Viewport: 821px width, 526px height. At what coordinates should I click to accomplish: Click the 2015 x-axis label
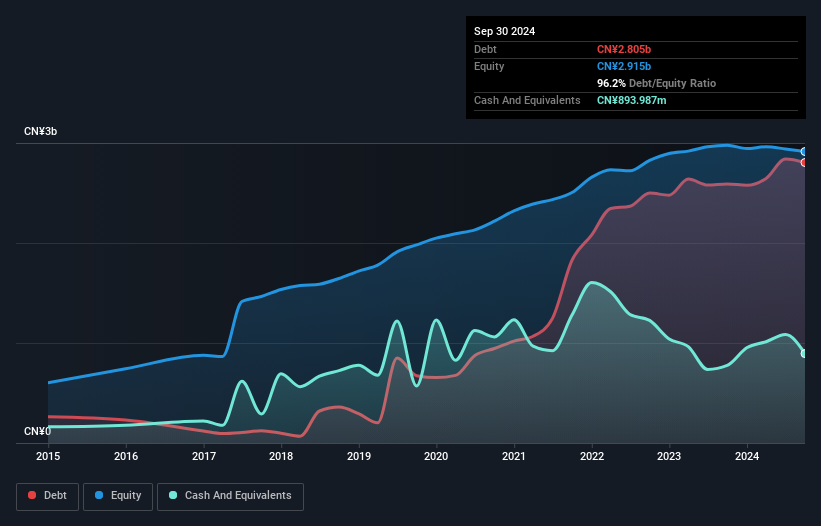[48, 456]
